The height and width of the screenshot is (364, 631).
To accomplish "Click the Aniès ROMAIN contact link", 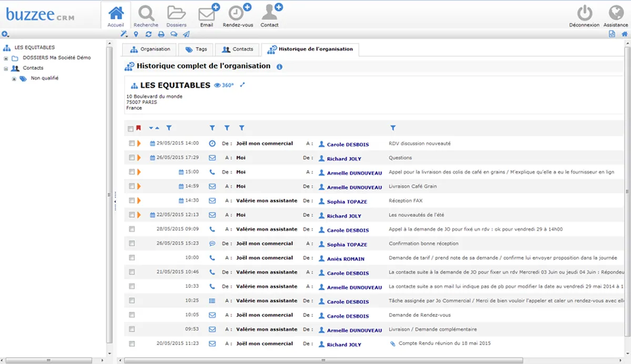I will [345, 259].
